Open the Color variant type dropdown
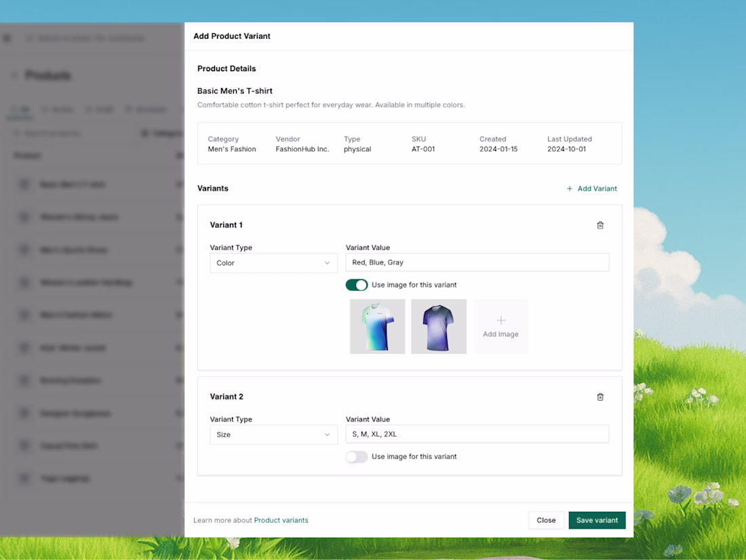Viewport: 746px width, 560px height. (273, 263)
